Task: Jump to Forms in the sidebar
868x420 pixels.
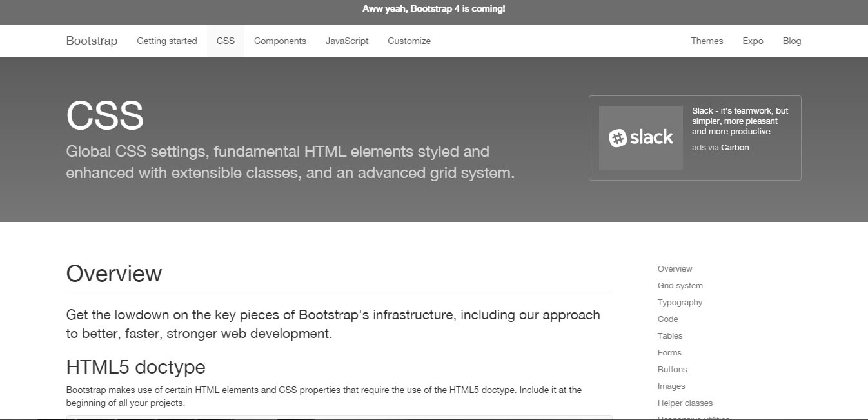Action: click(x=669, y=352)
